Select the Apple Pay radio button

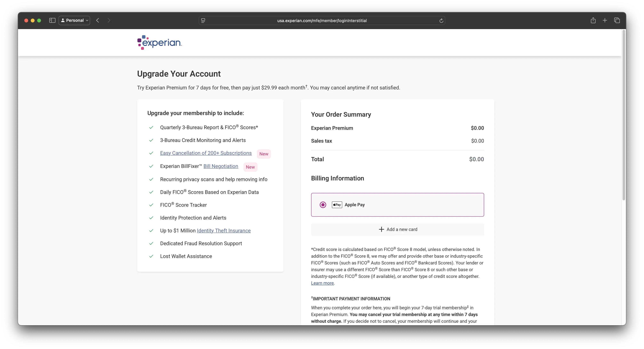click(x=323, y=205)
